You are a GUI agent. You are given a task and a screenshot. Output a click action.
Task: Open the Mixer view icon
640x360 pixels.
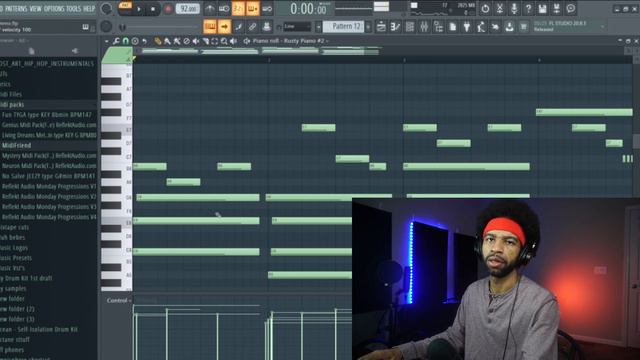tap(424, 27)
